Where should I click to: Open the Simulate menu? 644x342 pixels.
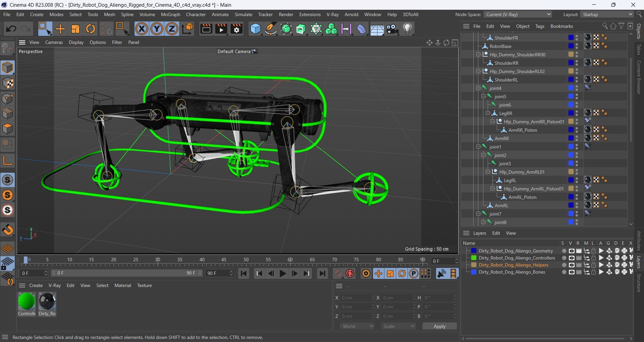click(x=244, y=14)
